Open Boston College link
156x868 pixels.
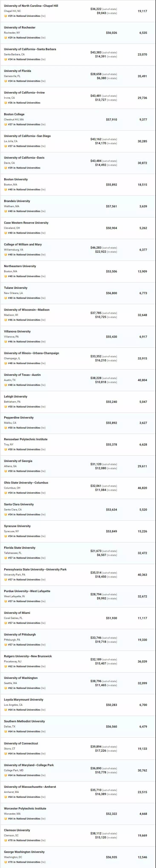coord(14,114)
